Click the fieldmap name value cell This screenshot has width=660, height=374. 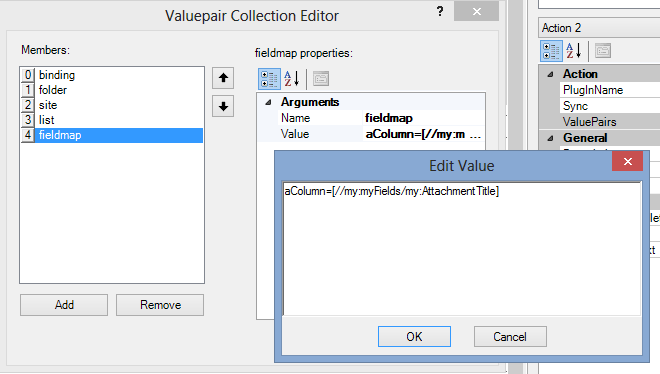(424, 118)
